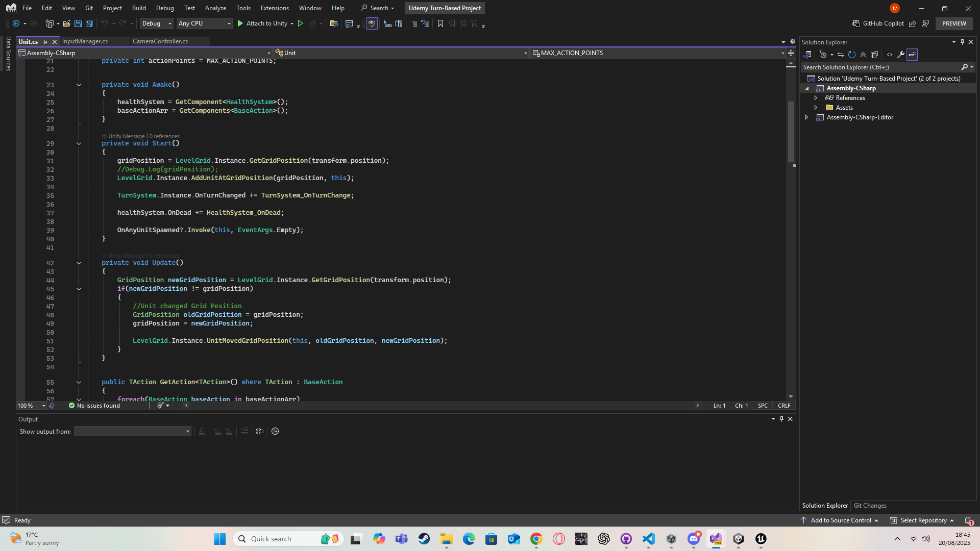The height and width of the screenshot is (551, 980).
Task: Collapse the Assembly-CSharp project node
Action: click(x=807, y=88)
